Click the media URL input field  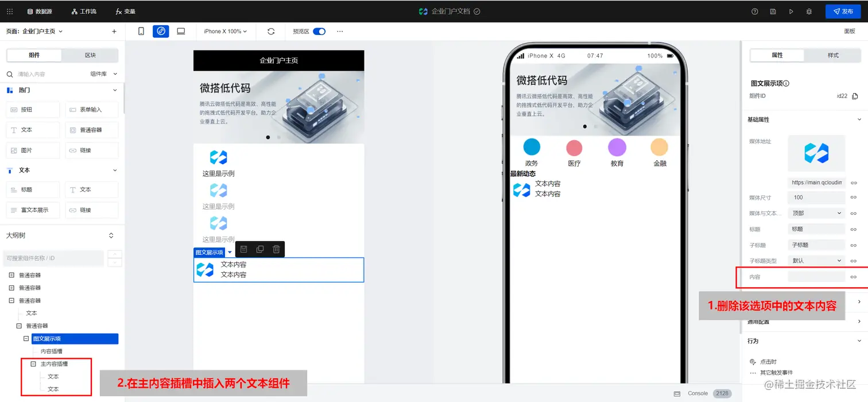[x=816, y=183]
